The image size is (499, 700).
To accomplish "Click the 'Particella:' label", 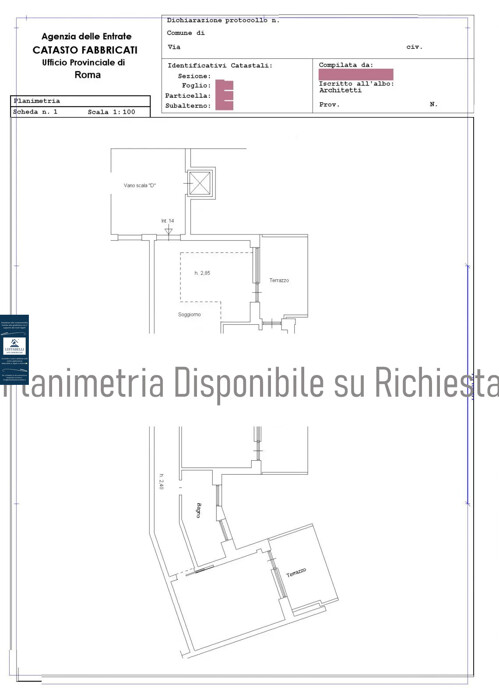I will (188, 96).
